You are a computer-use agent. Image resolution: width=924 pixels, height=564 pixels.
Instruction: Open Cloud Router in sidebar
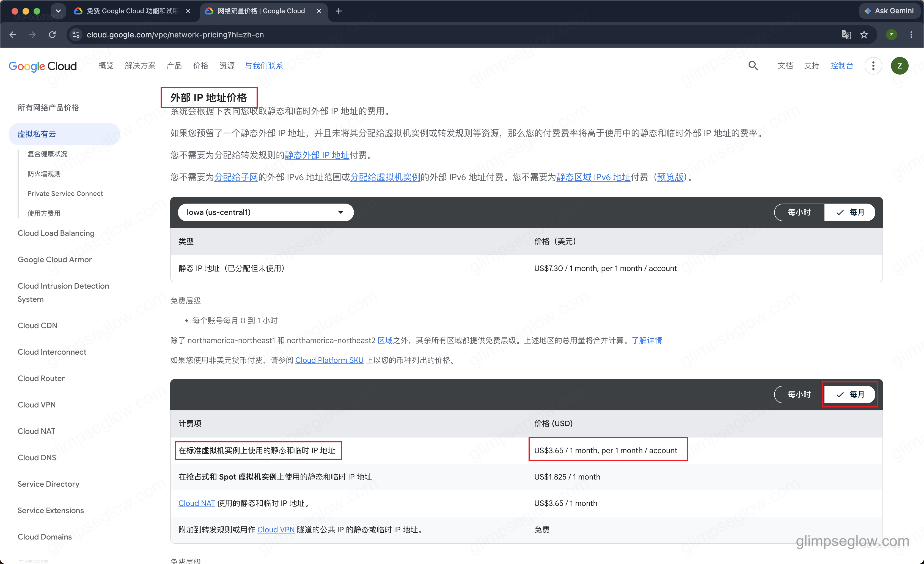tap(41, 378)
